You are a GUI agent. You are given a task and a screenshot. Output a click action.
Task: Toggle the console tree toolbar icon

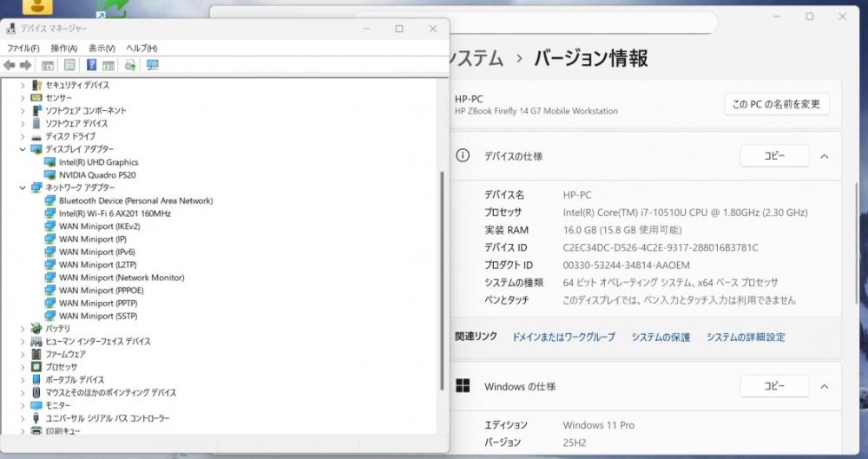[48, 65]
